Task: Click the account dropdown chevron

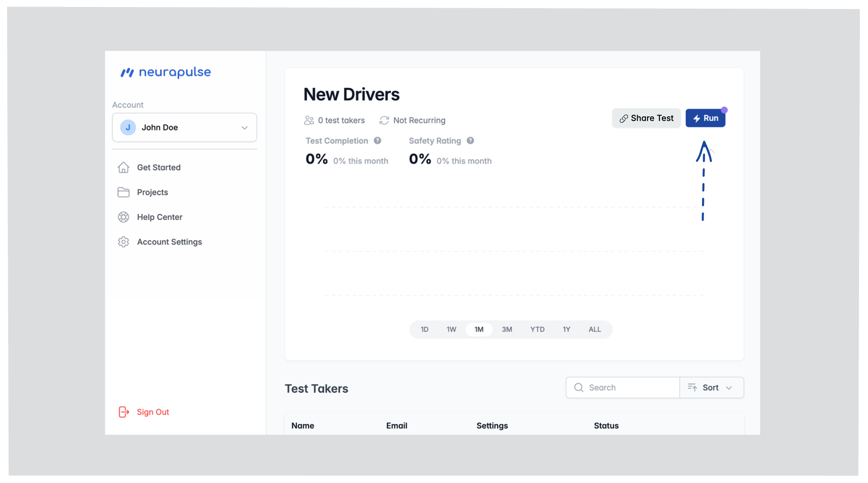Action: (x=244, y=128)
